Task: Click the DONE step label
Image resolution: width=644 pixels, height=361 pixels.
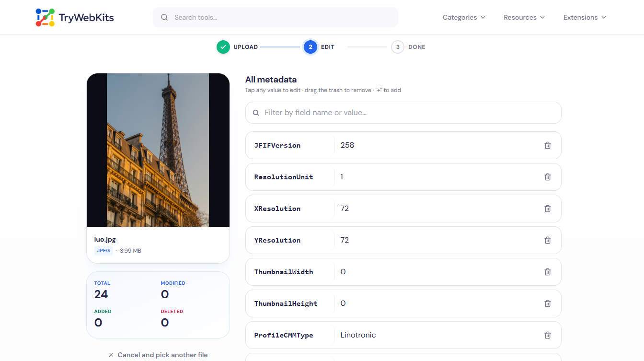Action: [417, 47]
